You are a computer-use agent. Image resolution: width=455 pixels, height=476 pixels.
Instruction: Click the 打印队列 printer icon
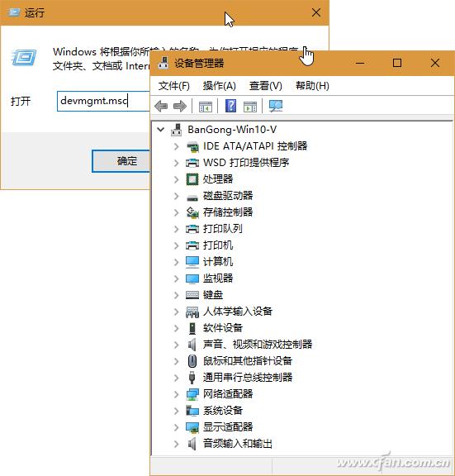[192, 229]
